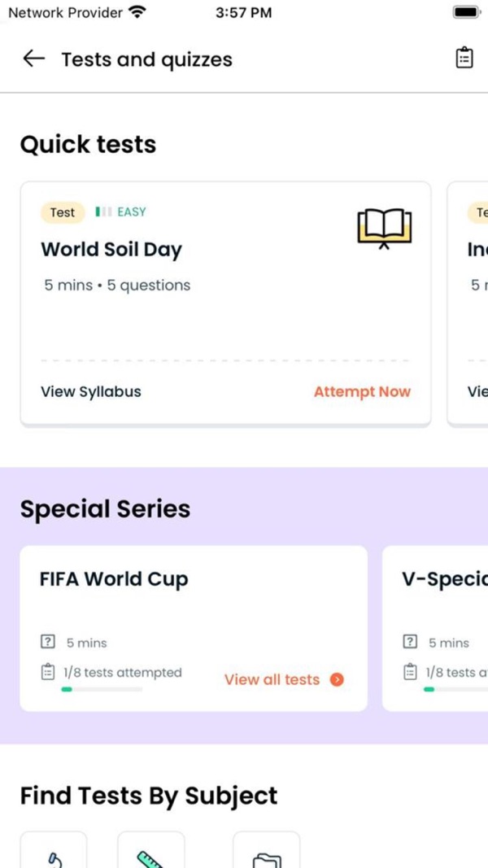Tap clipboard icon next to 1/8 tests attempted
Image resolution: width=488 pixels, height=868 pixels.
(x=48, y=672)
